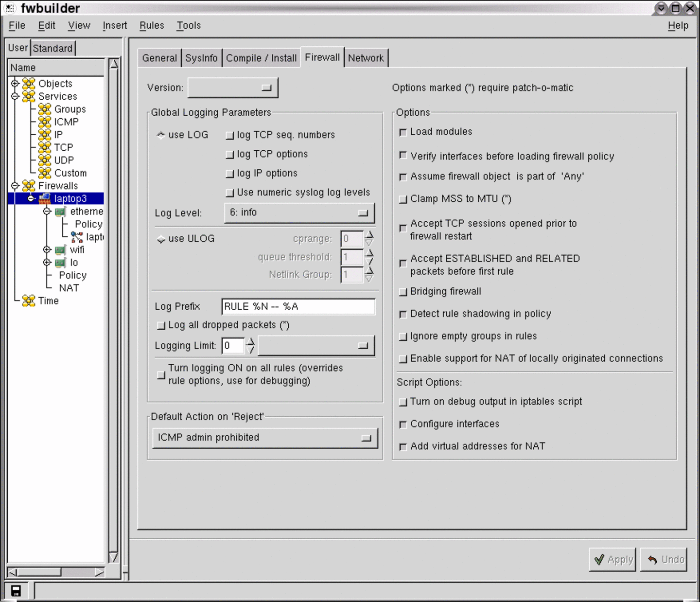Screen dimensions: 700x602
Task: Open the Default Action on Reject dropdown
Action: 264,438
